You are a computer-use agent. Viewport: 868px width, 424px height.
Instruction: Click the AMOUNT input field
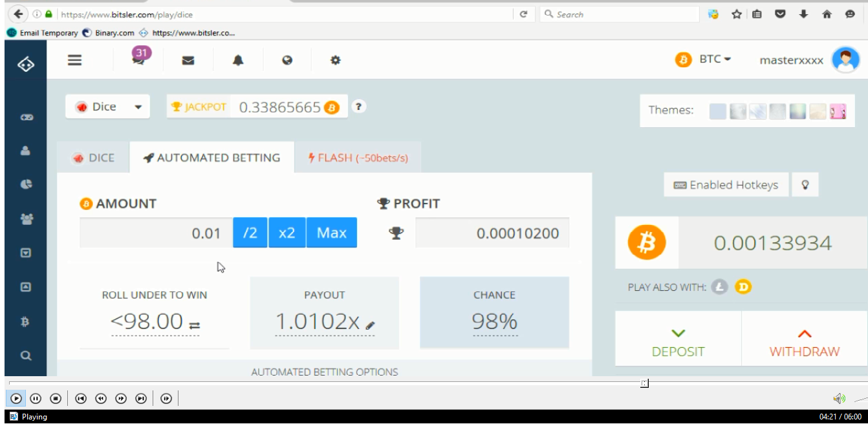(x=156, y=233)
